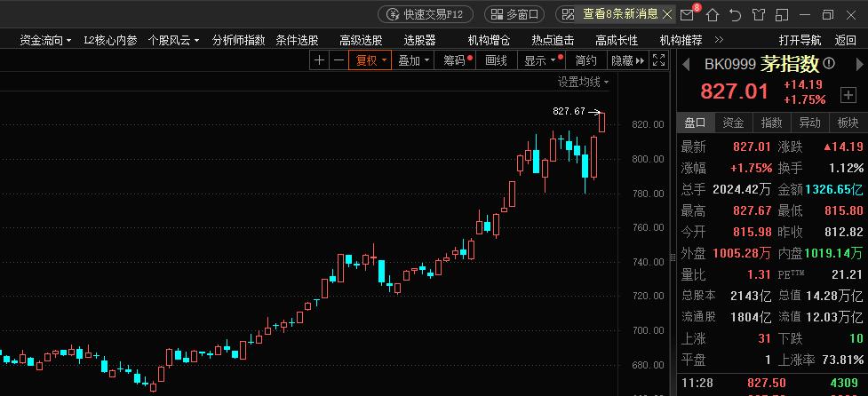The height and width of the screenshot is (396, 868).
Task: Click the 827.67 high price marker
Action: [x=569, y=111]
